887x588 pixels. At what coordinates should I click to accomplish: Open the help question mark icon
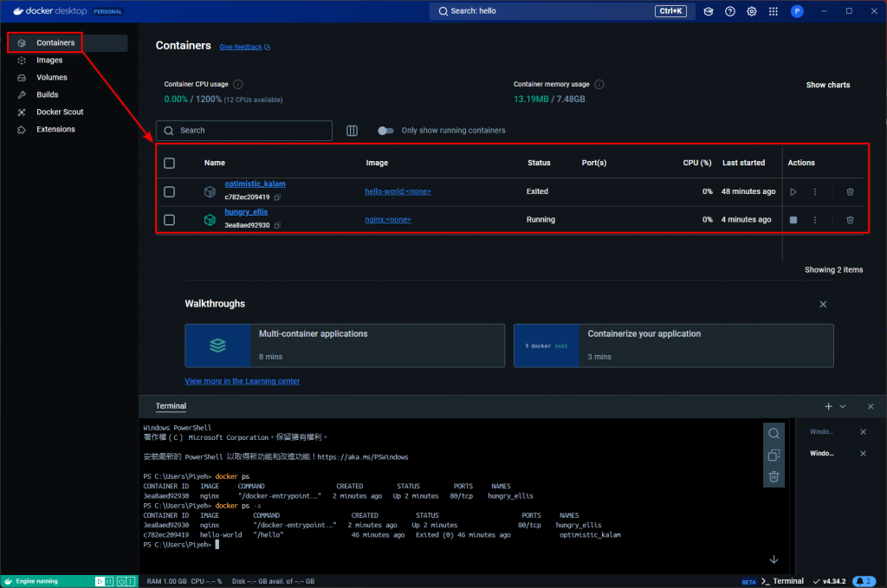[729, 11]
